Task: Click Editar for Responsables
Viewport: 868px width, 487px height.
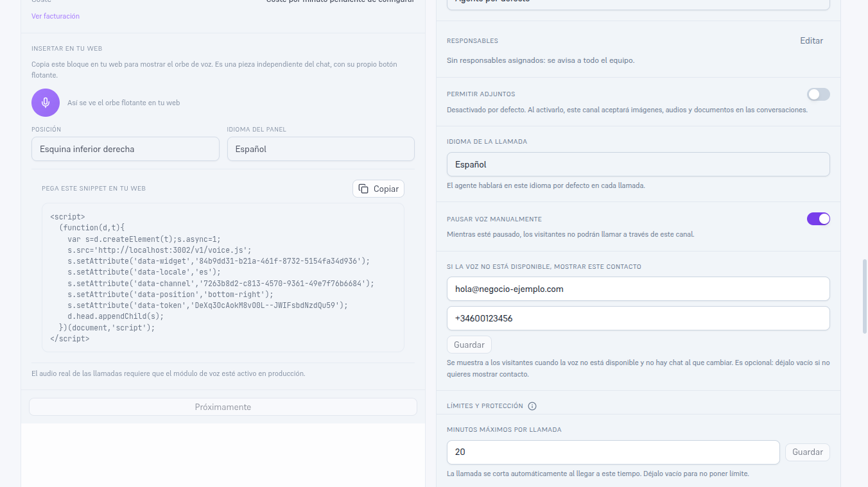Action: coord(812,40)
